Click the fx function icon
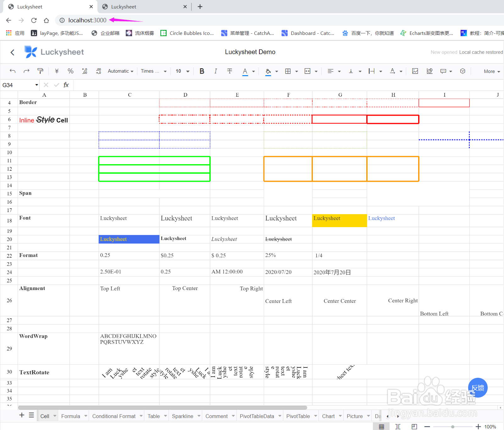Image resolution: width=504 pixels, height=430 pixels. [66, 85]
